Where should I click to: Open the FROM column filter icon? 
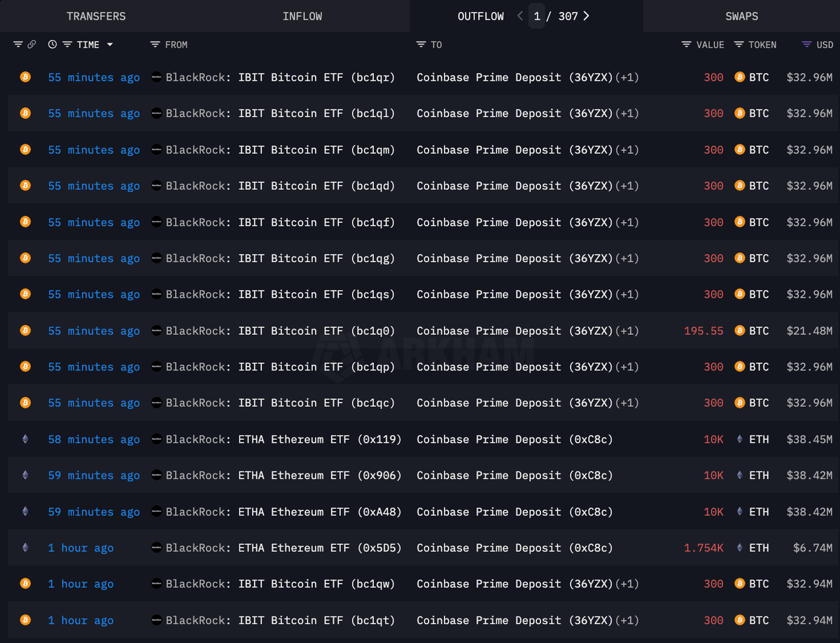pos(155,44)
